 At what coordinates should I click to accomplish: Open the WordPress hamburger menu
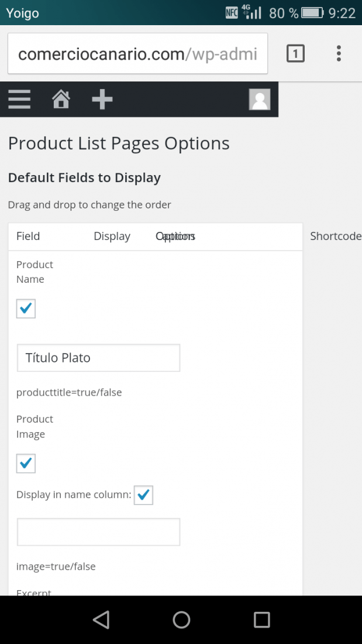pos(19,100)
